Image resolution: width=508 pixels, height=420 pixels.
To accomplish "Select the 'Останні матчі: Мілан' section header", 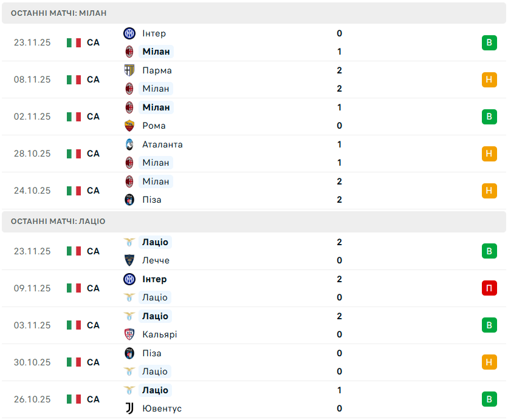I will (58, 13).
